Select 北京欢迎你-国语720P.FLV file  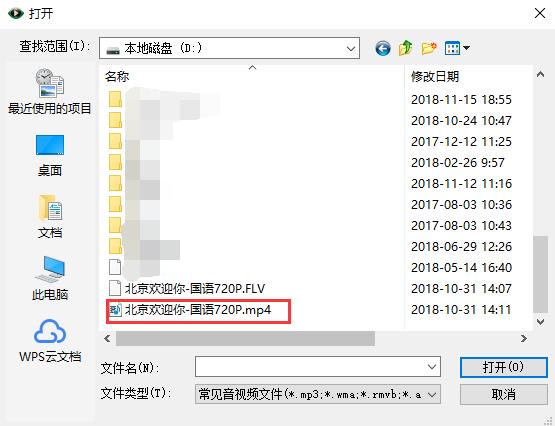point(187,288)
